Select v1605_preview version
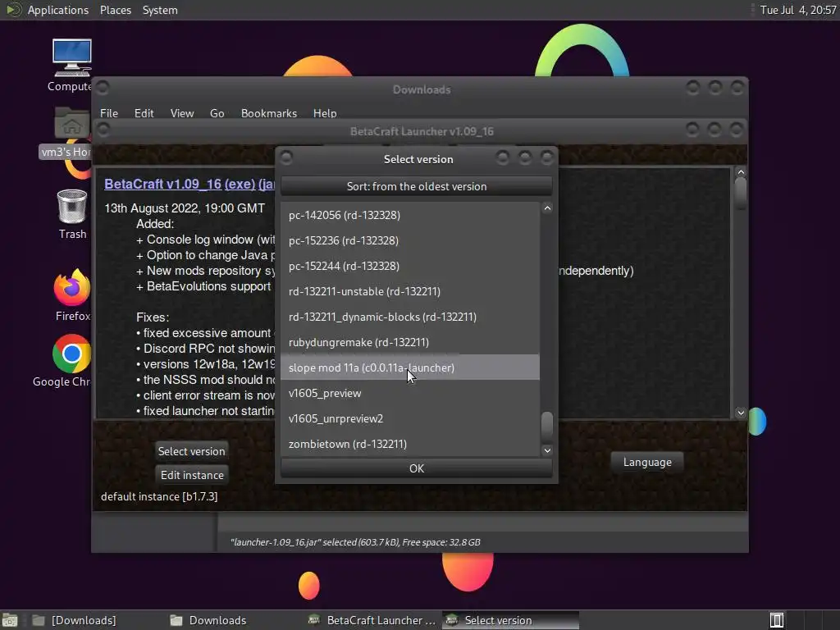The image size is (840, 630). point(410,393)
